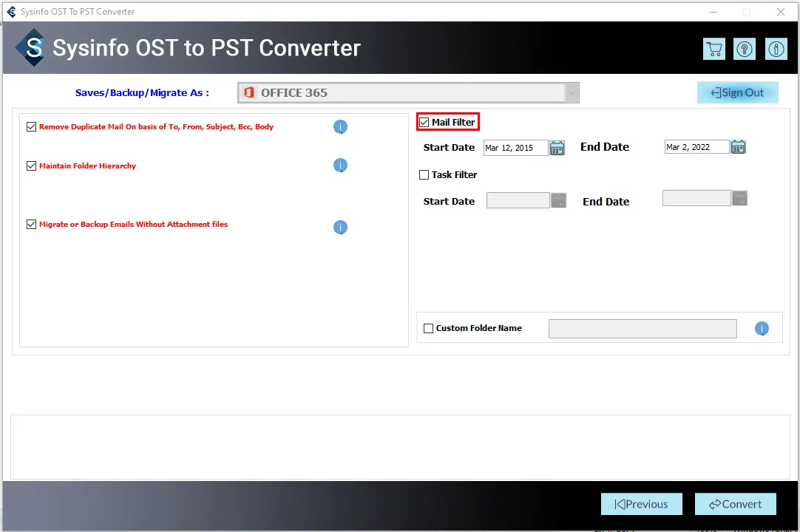This screenshot has height=532, width=800.
Task: Click the Sign Out button
Action: pyautogui.click(x=737, y=92)
